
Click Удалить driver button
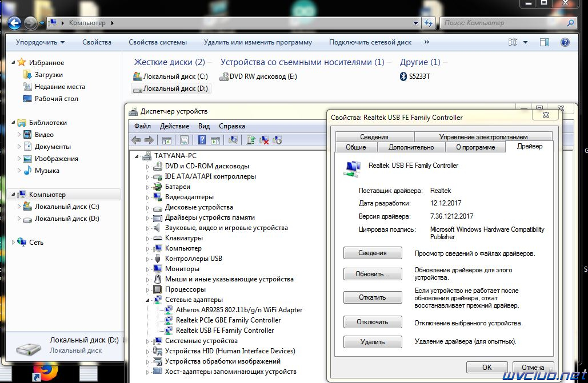click(373, 342)
